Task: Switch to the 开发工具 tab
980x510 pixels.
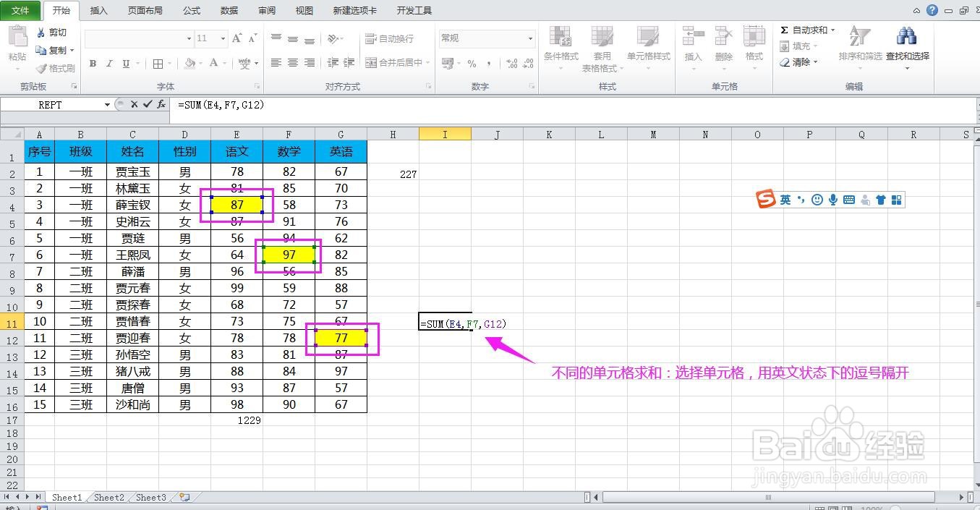Action: point(414,11)
